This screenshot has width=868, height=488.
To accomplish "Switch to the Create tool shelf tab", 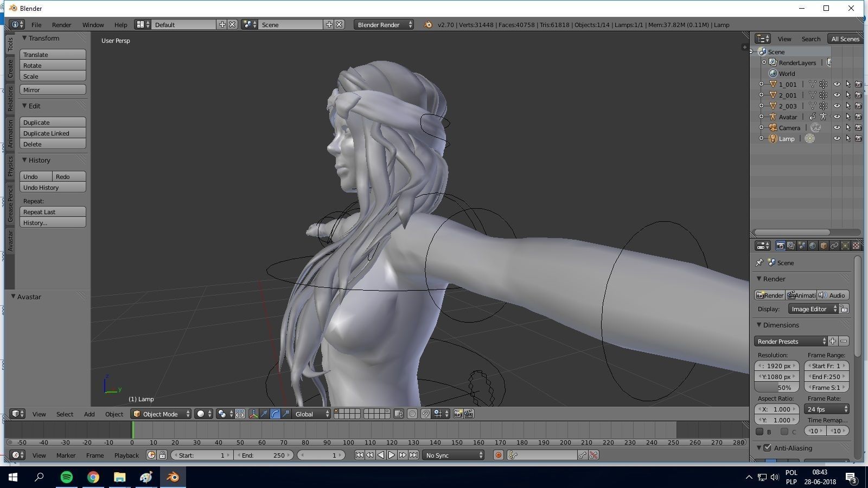I will click(10, 68).
